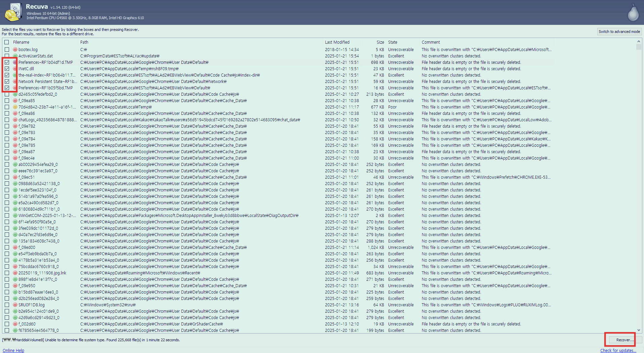Click the f_09ea86 filename

(27, 114)
